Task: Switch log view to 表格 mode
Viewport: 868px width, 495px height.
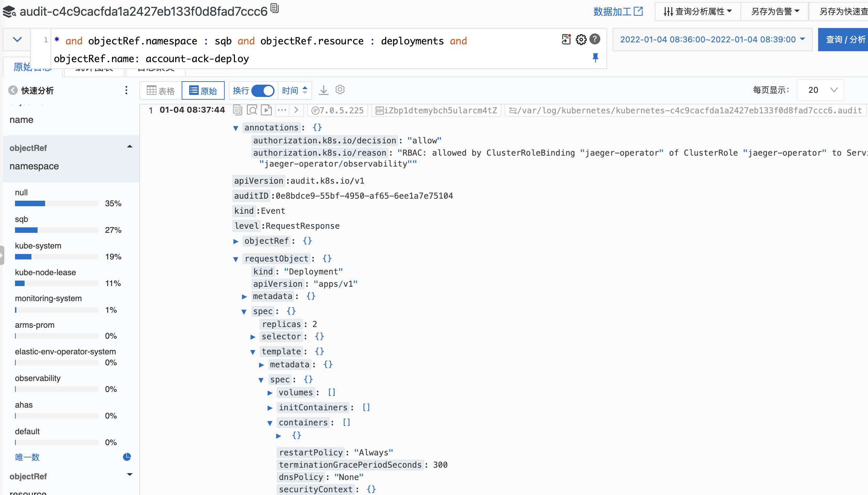Action: coord(159,90)
